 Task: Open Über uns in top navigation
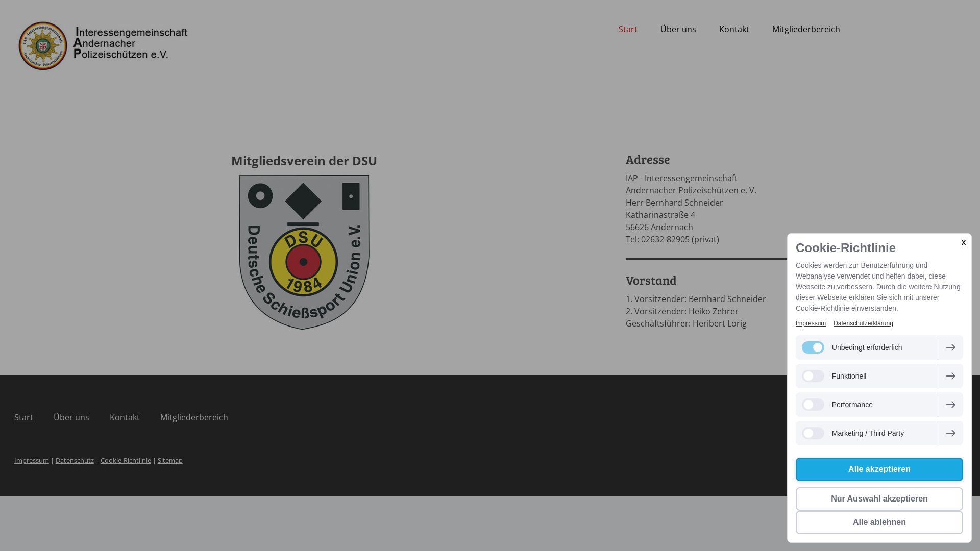coord(678,29)
